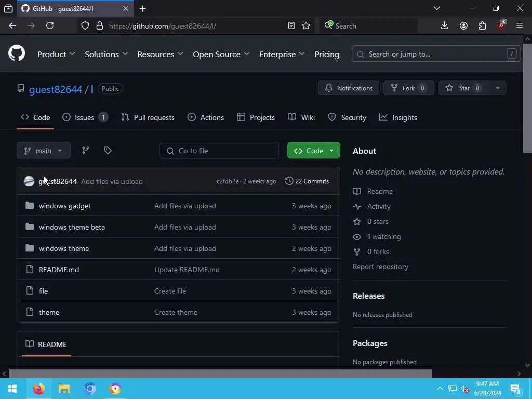Open the Firefox account icon
This screenshot has height=399, width=532.
pos(463,25)
